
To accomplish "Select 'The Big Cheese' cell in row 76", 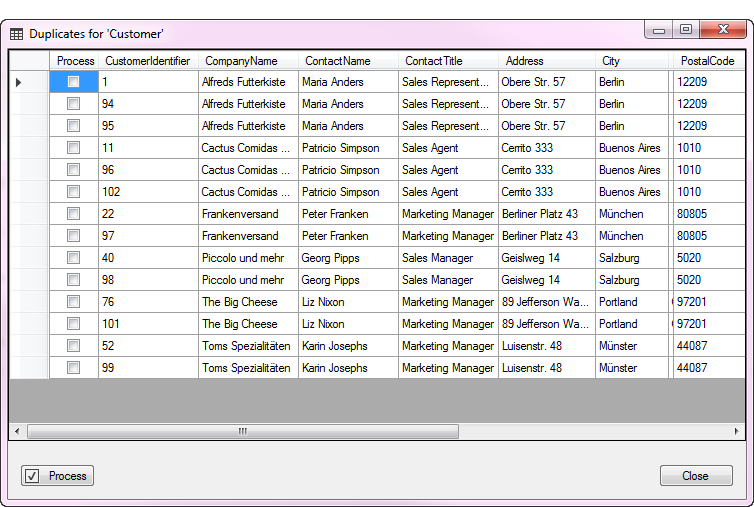I will click(x=248, y=302).
